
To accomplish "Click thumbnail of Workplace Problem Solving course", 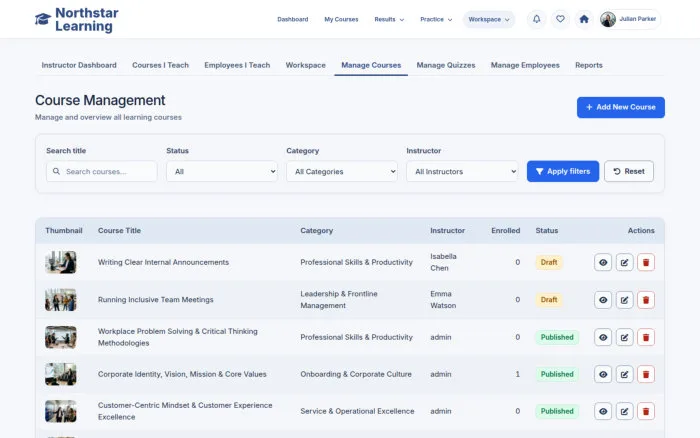I will pyautogui.click(x=61, y=338).
